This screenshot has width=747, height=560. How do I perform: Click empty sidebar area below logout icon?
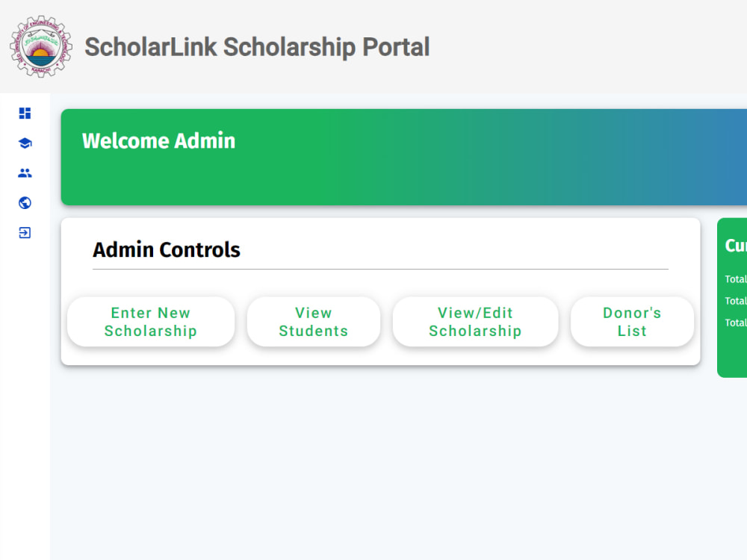25,381
